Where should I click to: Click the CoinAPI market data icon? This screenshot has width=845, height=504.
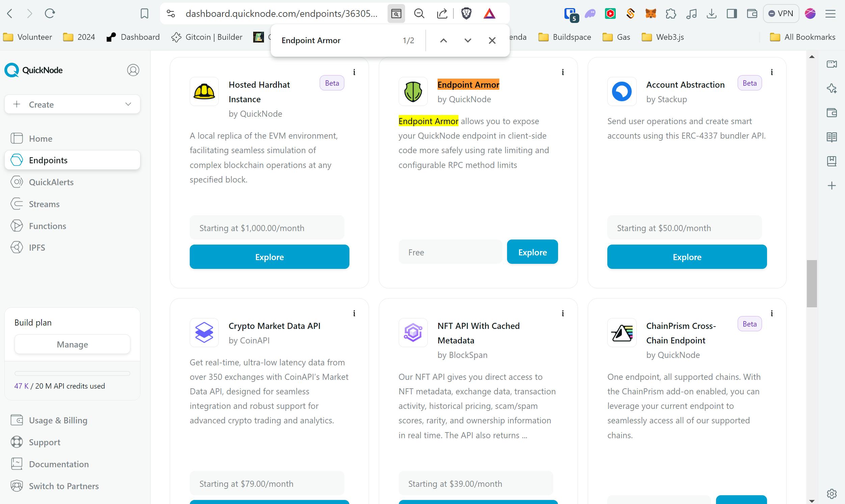[x=204, y=332]
